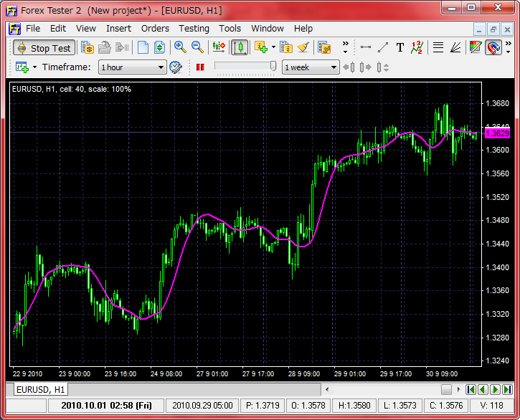The width and height of the screenshot is (520, 420).
Task: Expand the new chart dropdown arrow
Action: coord(35,67)
